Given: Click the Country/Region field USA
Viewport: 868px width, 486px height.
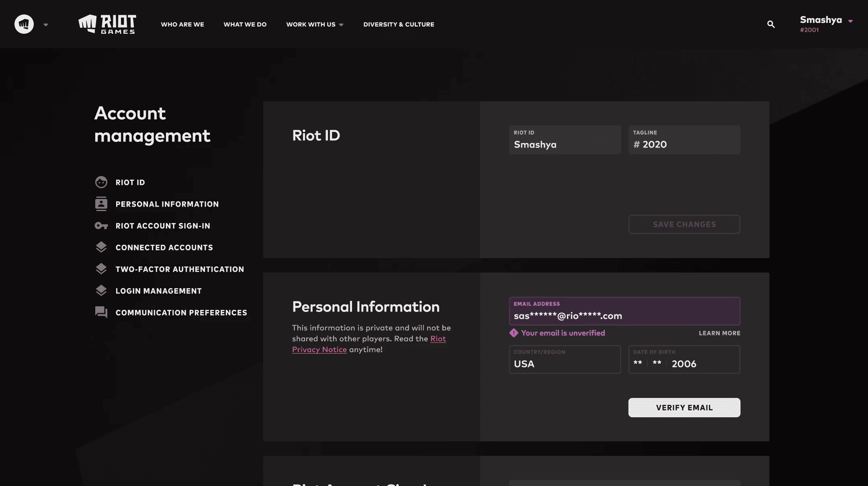Looking at the screenshot, I should tap(565, 359).
